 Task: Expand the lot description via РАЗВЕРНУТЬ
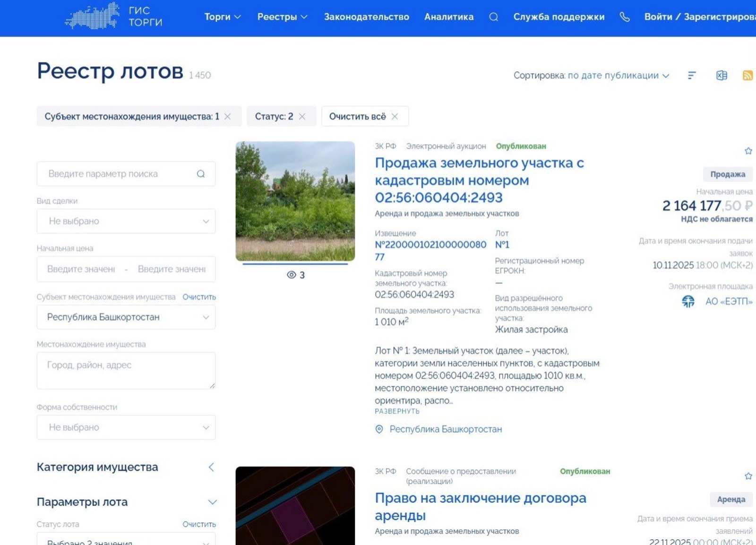coord(397,411)
